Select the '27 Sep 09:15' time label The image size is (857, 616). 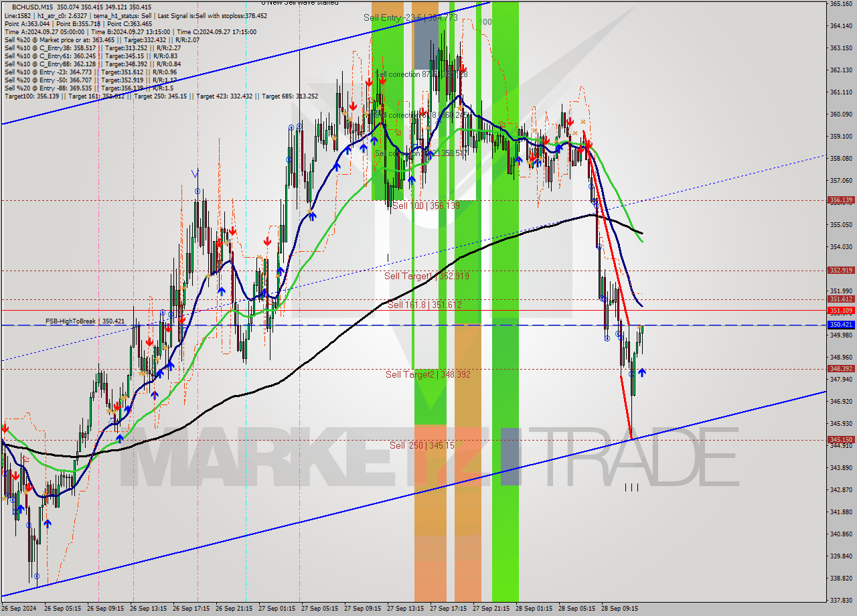[362, 609]
